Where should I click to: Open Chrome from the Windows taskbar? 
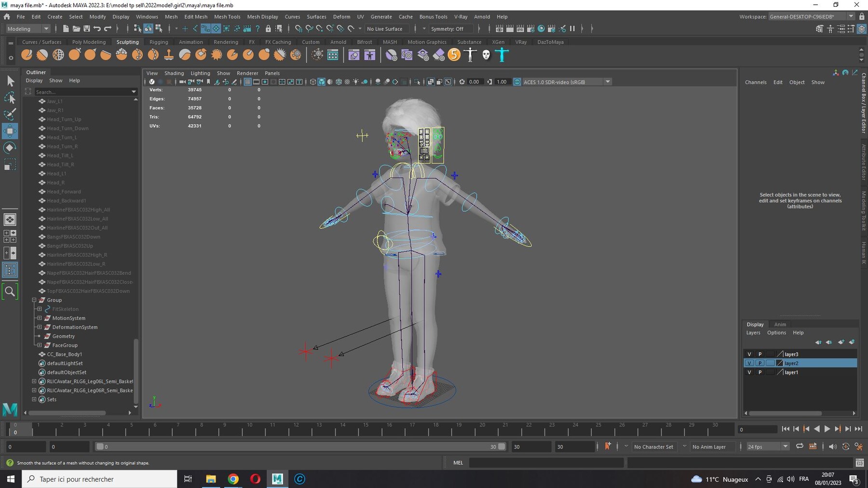[233, 479]
